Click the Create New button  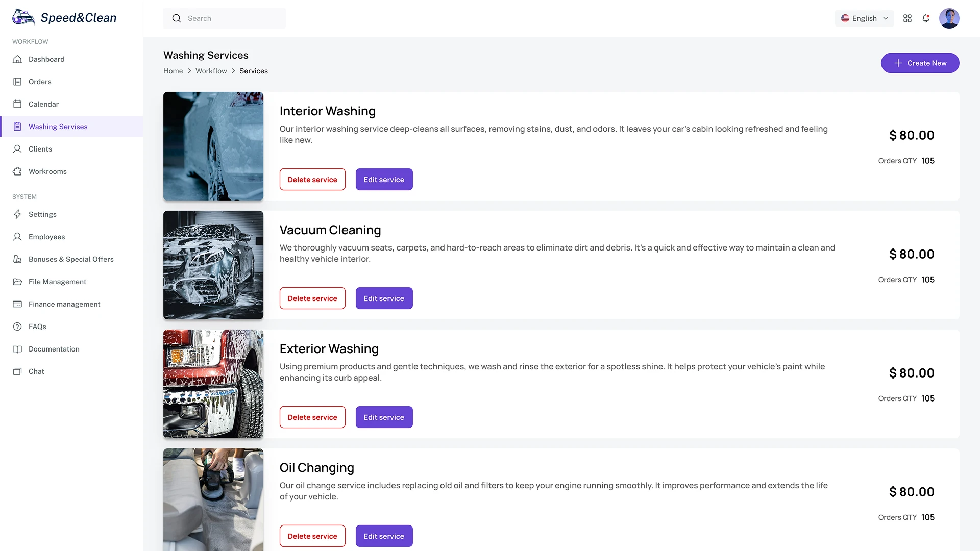pyautogui.click(x=920, y=63)
